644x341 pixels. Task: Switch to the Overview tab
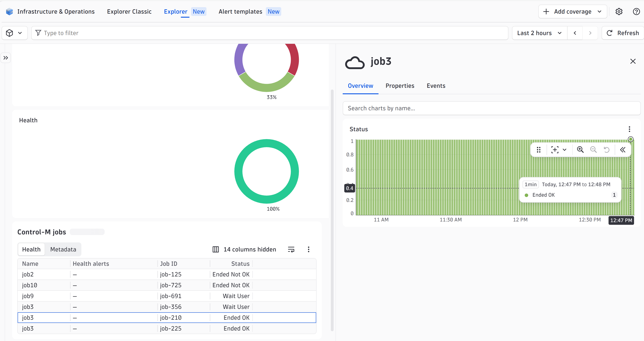point(360,86)
